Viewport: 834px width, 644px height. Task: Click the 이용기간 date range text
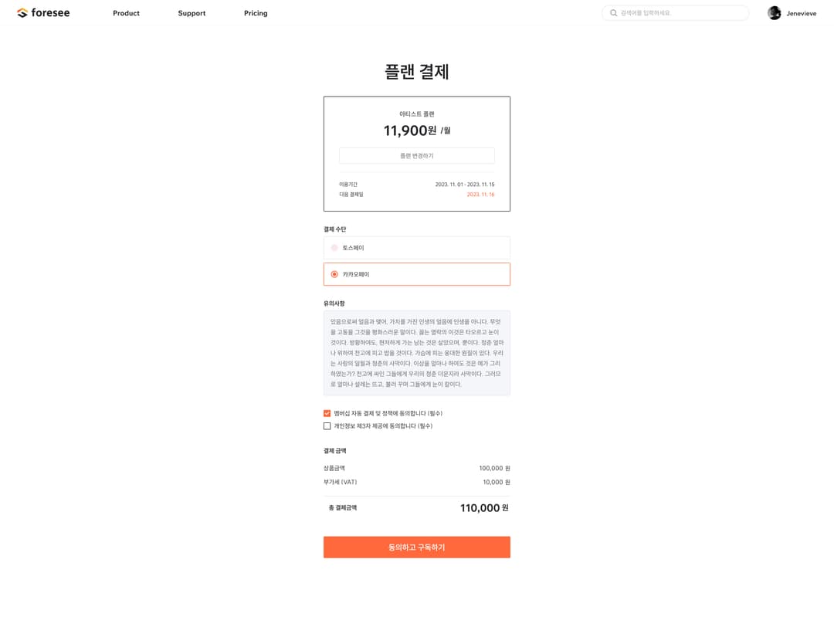point(464,185)
